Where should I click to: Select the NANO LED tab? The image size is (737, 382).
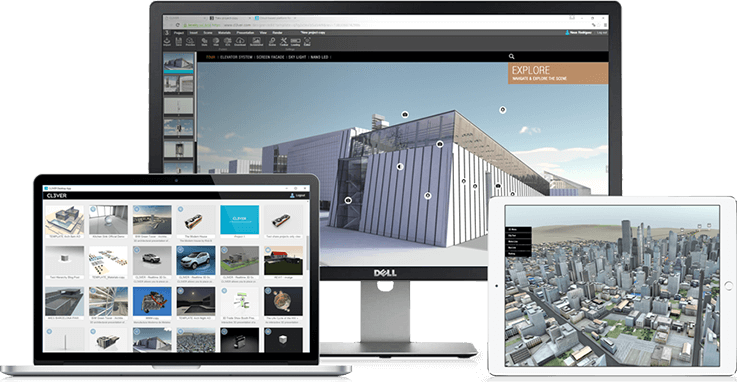pyautogui.click(x=319, y=57)
